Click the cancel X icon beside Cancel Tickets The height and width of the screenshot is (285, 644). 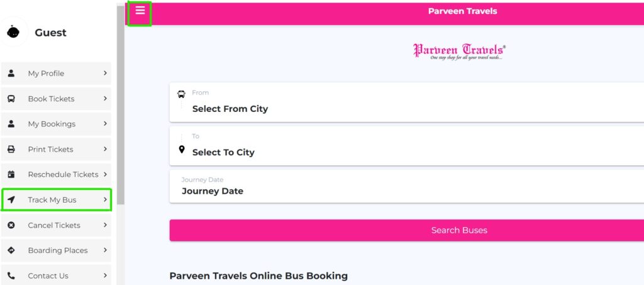[x=11, y=225]
